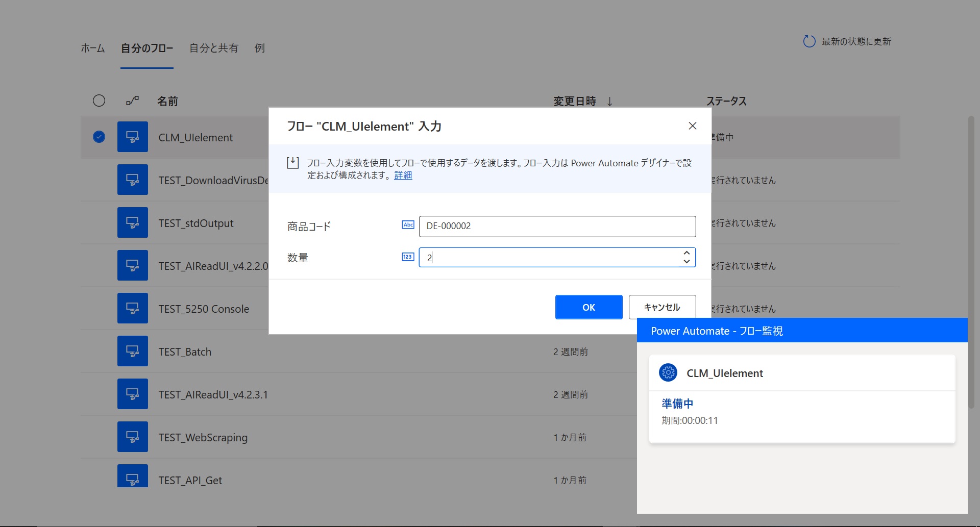Click the Power Automate - フロー監視 title bar
The width and height of the screenshot is (980, 527).
tap(802, 331)
